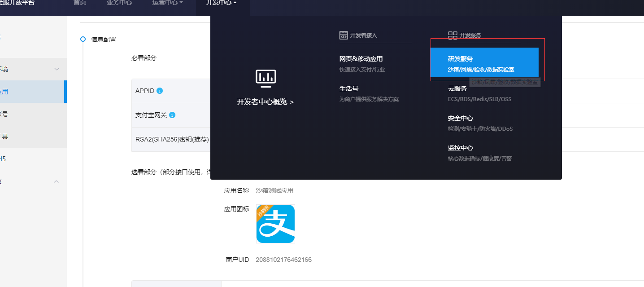Collapse the sidebar section with up chevron
Viewport: 644px width, 287px height.
click(x=57, y=181)
